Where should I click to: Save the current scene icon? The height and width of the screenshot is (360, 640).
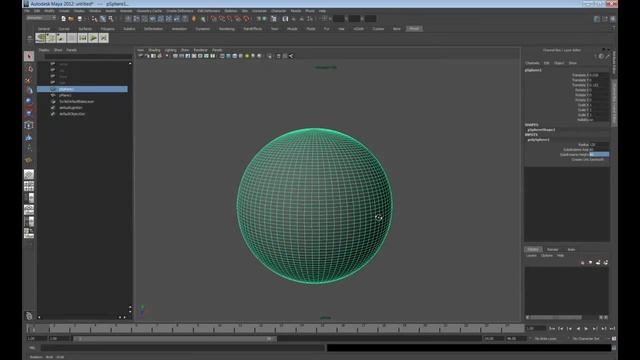pyautogui.click(x=79, y=19)
